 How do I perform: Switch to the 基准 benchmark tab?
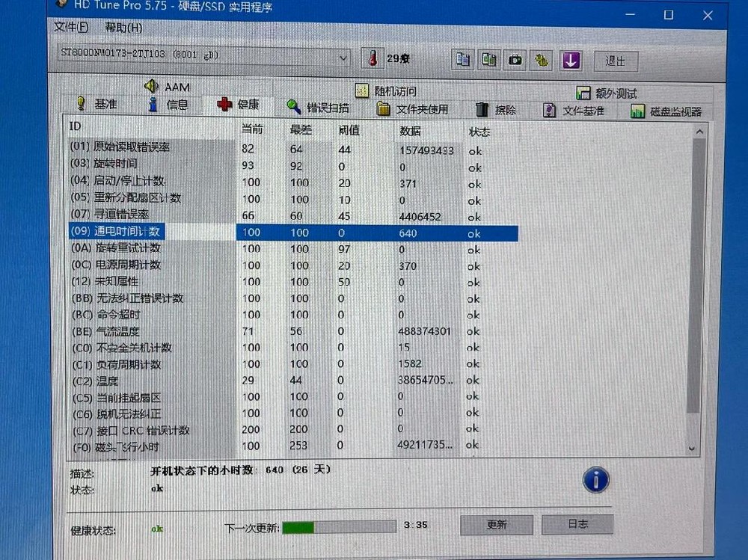97,105
